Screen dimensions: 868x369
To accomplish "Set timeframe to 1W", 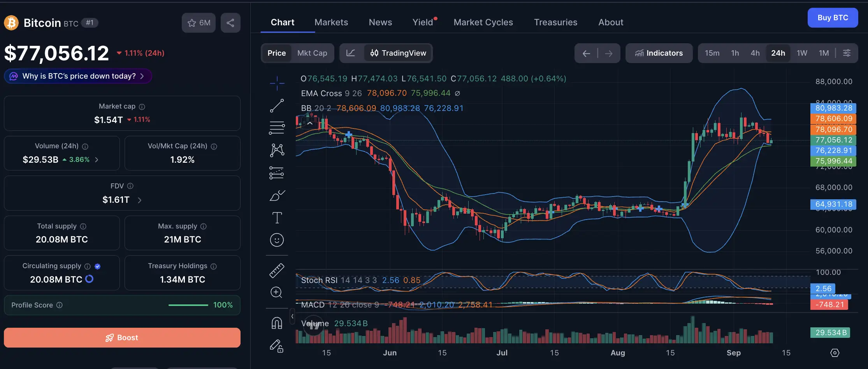I will 802,53.
